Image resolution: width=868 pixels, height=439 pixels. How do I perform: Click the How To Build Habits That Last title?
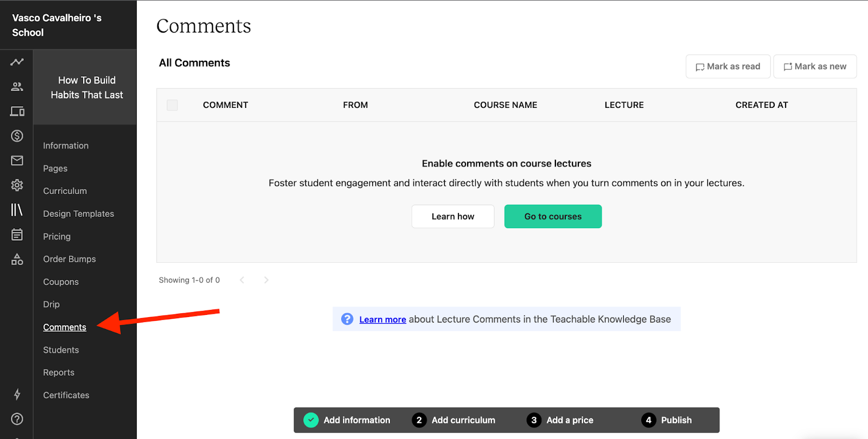coord(87,87)
